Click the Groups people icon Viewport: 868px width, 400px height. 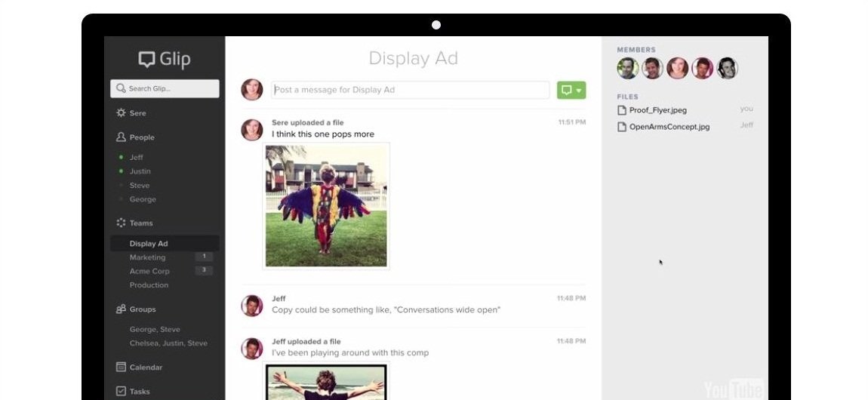[121, 309]
